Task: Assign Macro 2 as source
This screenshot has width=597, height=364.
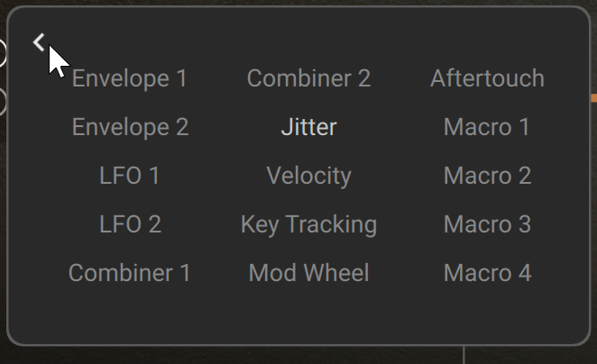Action: pos(487,176)
